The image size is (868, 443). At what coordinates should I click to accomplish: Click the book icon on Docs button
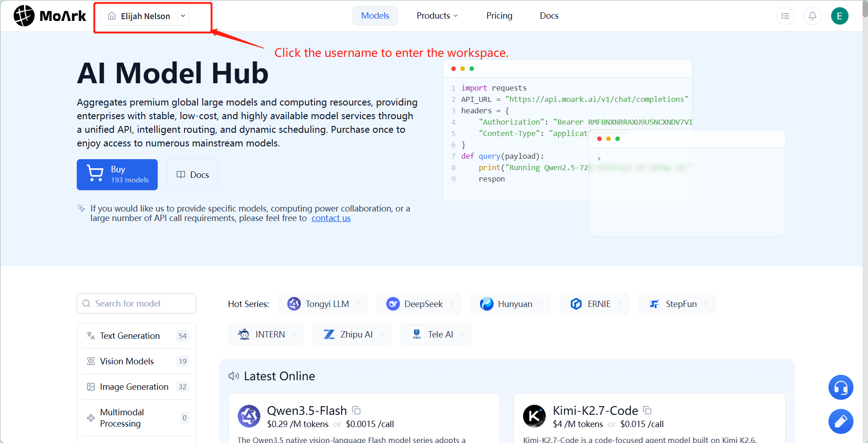click(x=181, y=175)
